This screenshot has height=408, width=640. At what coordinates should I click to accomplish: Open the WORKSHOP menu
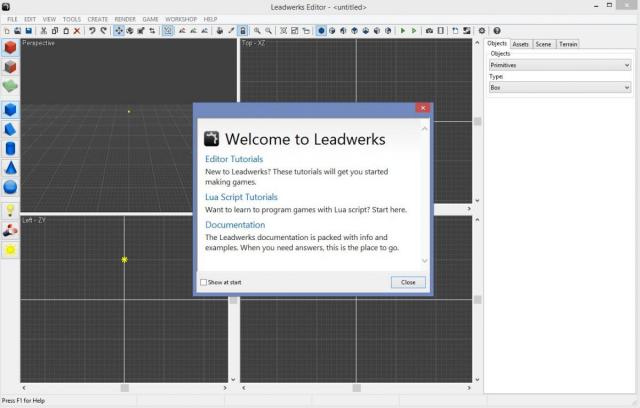coord(181,19)
